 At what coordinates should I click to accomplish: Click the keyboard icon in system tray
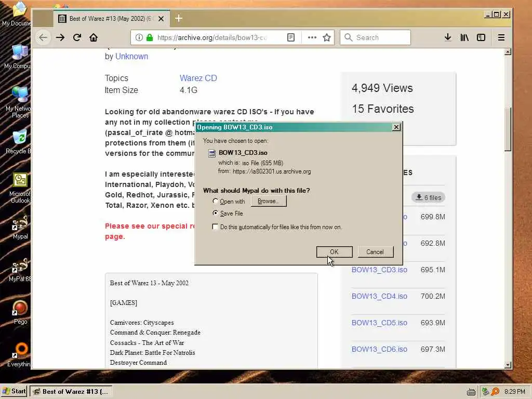click(471, 392)
